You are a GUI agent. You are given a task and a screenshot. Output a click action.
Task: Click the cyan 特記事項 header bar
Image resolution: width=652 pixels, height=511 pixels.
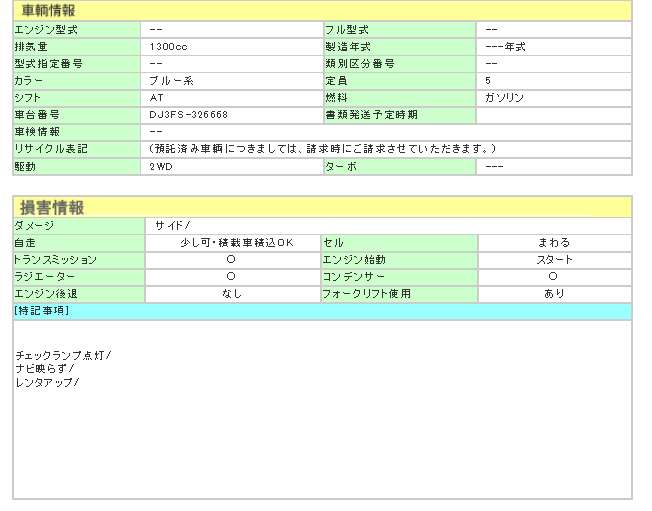pos(322,311)
